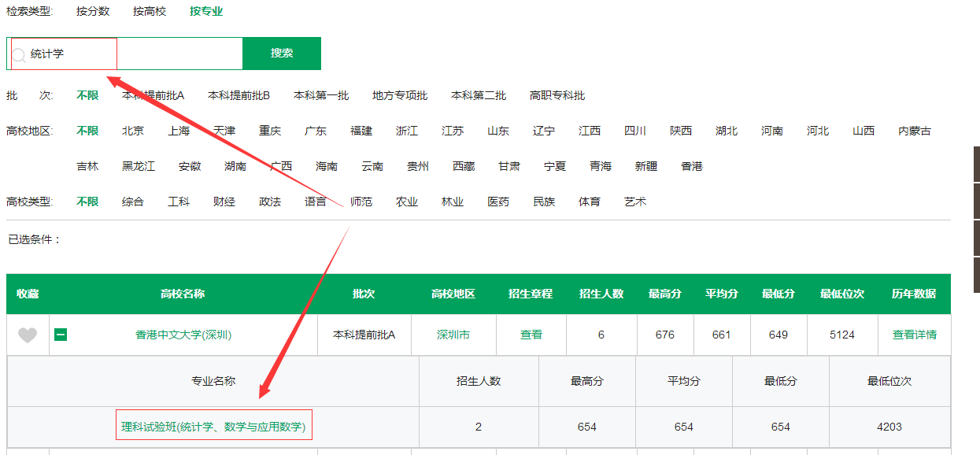Favorite 香港中文大学(深圳) with the heart icon
The height and width of the screenshot is (455, 980).
[28, 335]
